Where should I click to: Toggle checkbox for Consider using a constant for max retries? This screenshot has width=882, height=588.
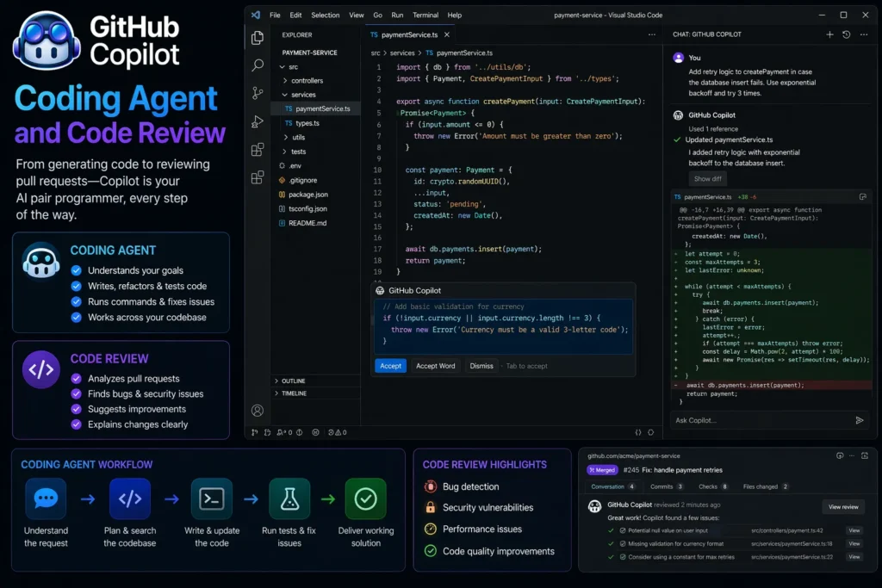pyautogui.click(x=623, y=557)
